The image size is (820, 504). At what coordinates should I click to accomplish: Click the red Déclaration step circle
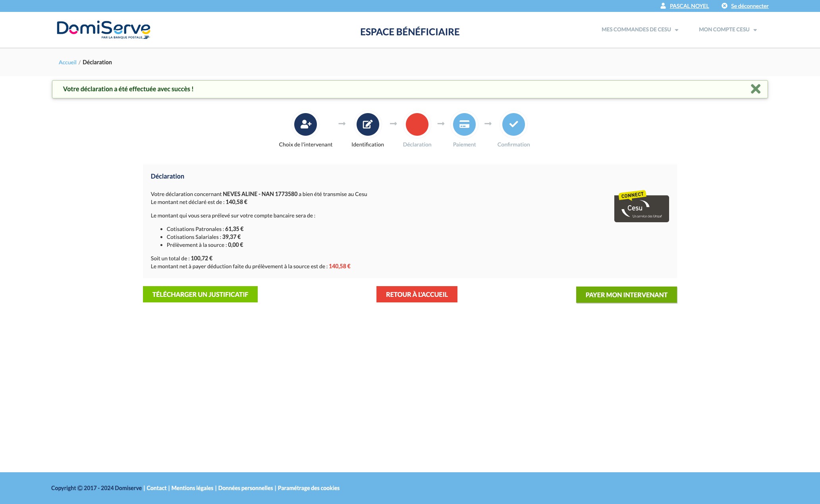tap(417, 124)
